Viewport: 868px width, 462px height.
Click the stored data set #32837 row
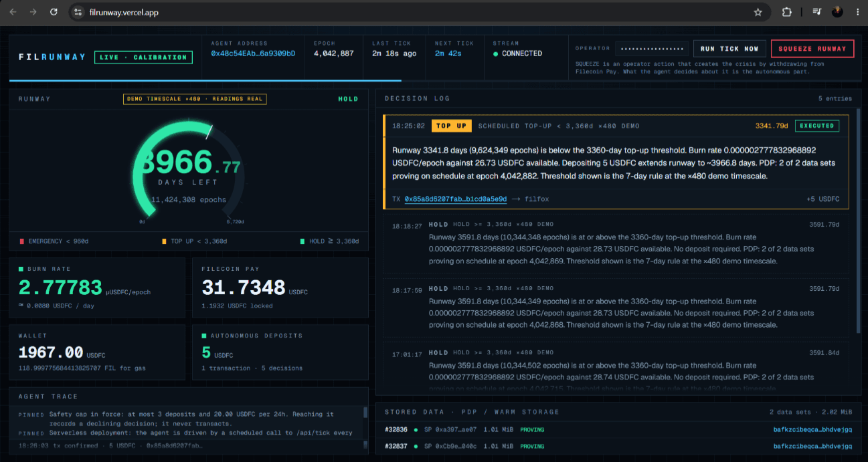(x=618, y=446)
